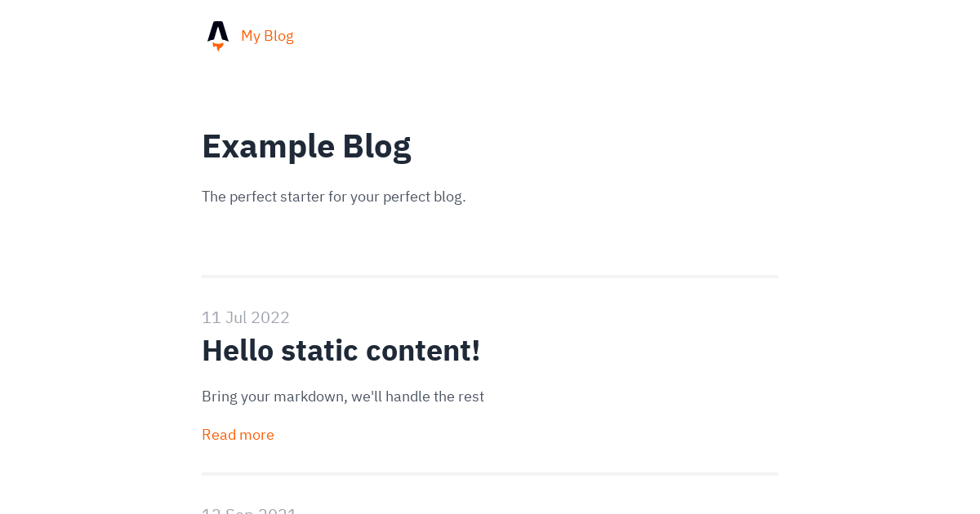Click the dark rocket ship emblem
980x514 pixels.
coord(217,31)
